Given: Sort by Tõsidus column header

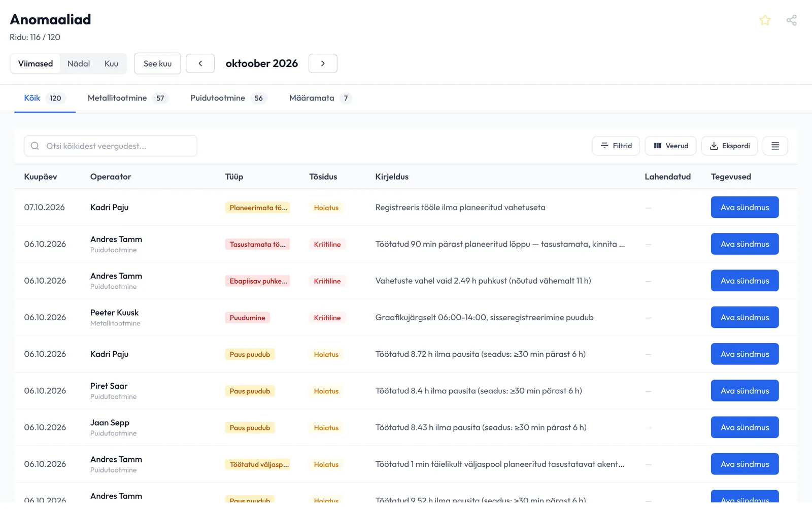Looking at the screenshot, I should [323, 177].
